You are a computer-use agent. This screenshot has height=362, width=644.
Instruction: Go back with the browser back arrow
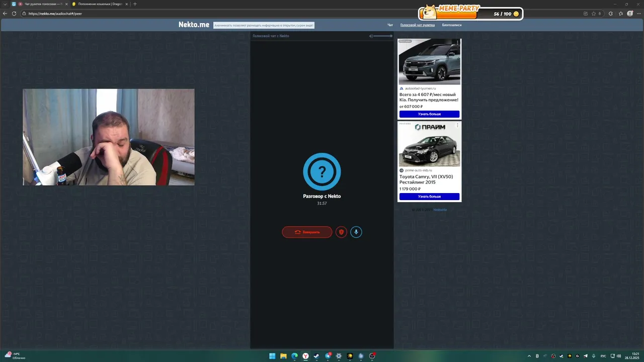click(5, 14)
